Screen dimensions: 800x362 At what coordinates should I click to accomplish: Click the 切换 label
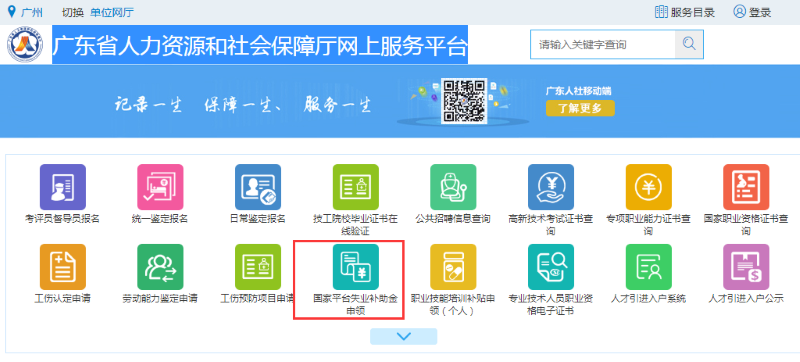[72, 12]
